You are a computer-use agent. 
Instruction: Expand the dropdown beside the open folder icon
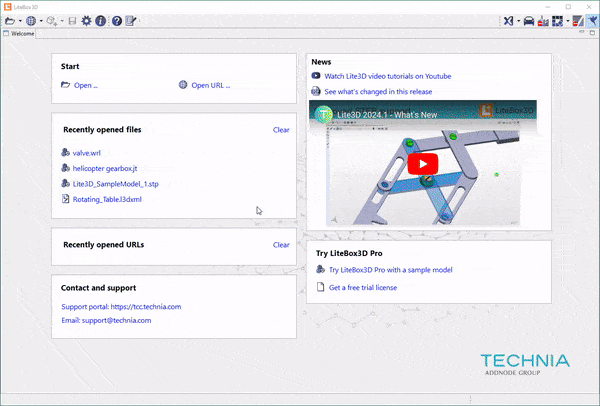coord(20,21)
